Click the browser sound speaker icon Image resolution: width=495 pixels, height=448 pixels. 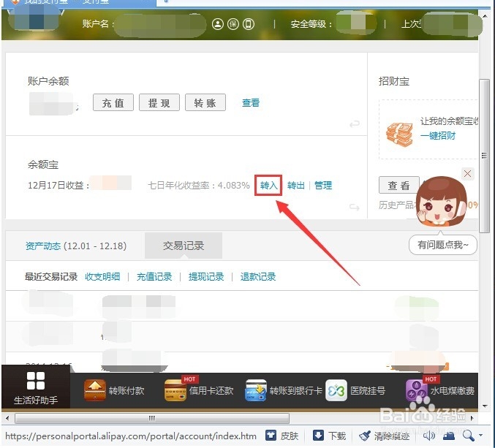429,436
